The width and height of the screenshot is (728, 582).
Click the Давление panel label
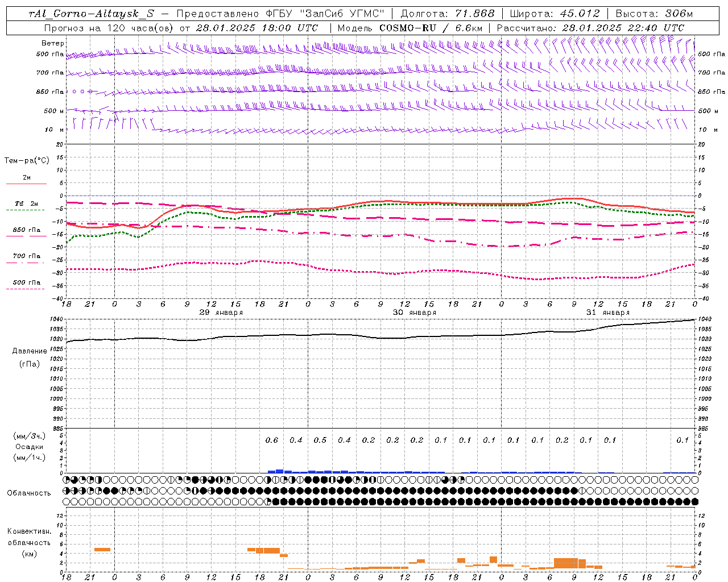30,351
